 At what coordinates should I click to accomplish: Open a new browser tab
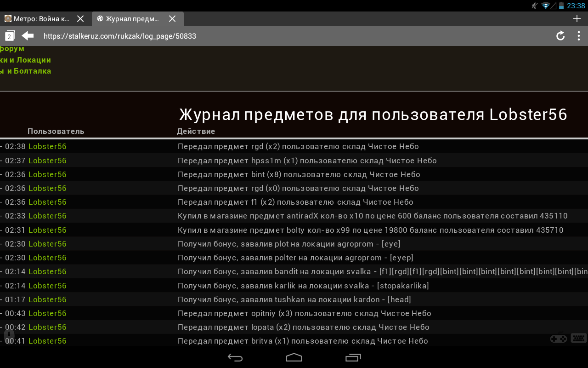click(x=576, y=18)
